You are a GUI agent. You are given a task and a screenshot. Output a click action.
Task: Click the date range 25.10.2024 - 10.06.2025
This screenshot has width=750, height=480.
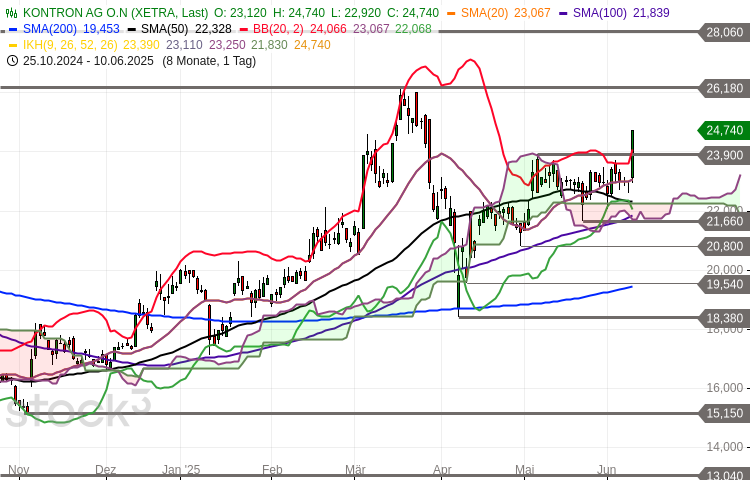[x=88, y=61]
